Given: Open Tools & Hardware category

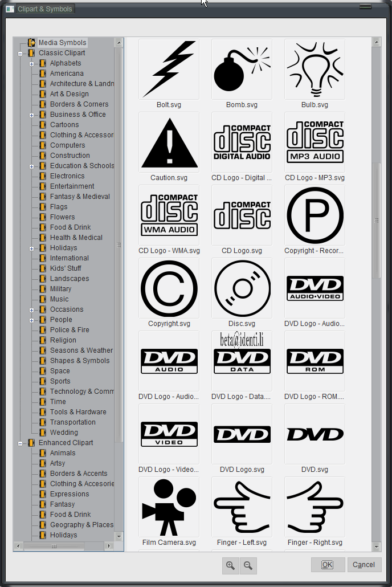Looking at the screenshot, I should 78,412.
